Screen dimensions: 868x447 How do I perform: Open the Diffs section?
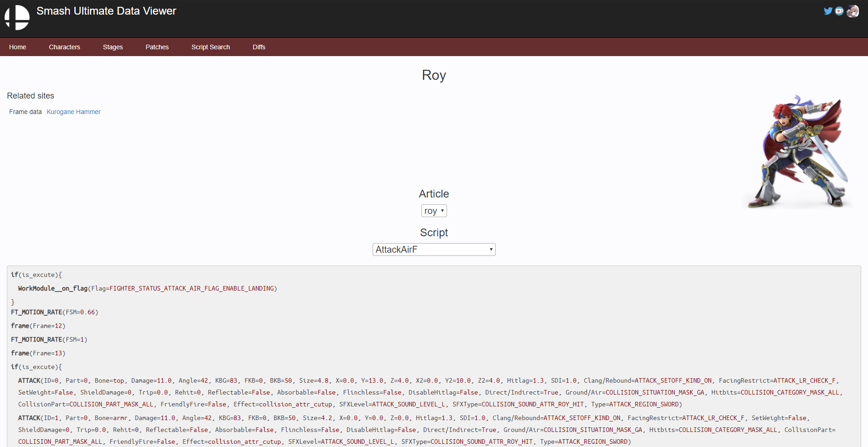pyautogui.click(x=259, y=47)
